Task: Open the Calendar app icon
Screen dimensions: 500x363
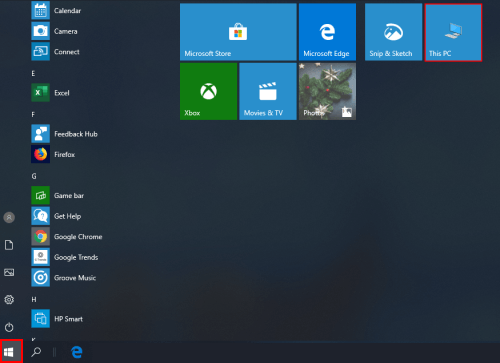Action: click(x=40, y=10)
